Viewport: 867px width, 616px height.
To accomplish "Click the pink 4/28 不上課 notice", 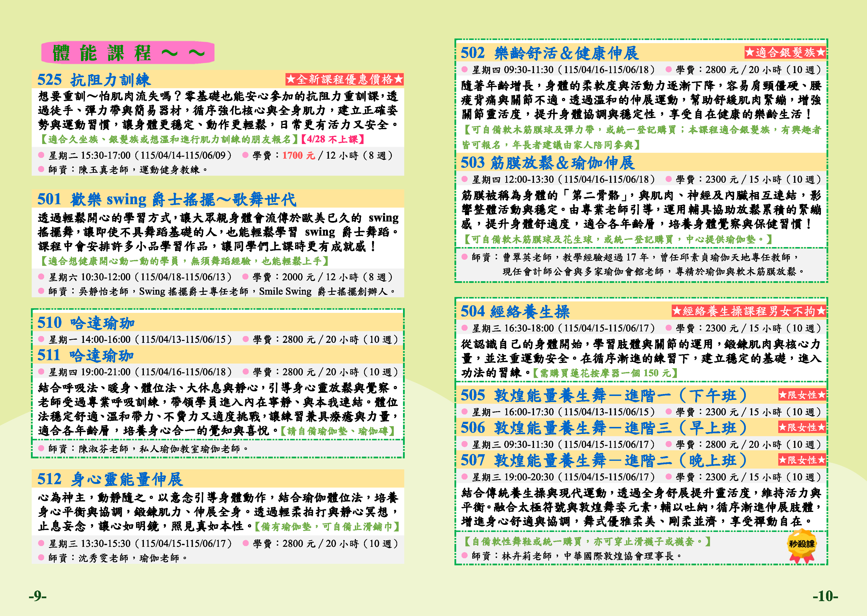I will click(333, 139).
